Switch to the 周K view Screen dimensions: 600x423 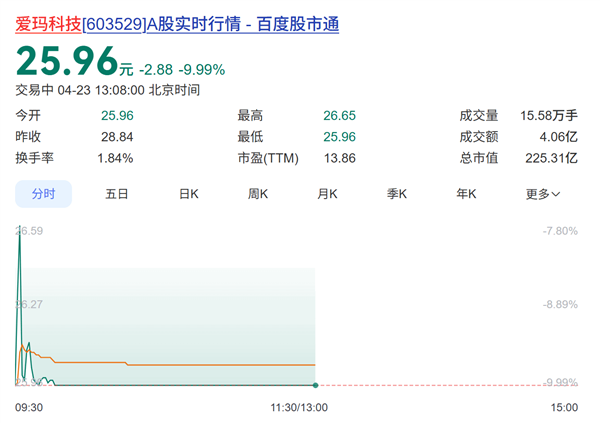[258, 194]
